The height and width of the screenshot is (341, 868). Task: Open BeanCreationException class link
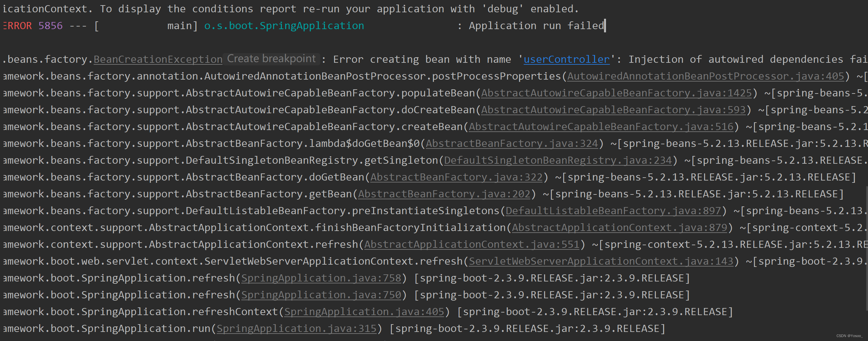[x=158, y=59]
